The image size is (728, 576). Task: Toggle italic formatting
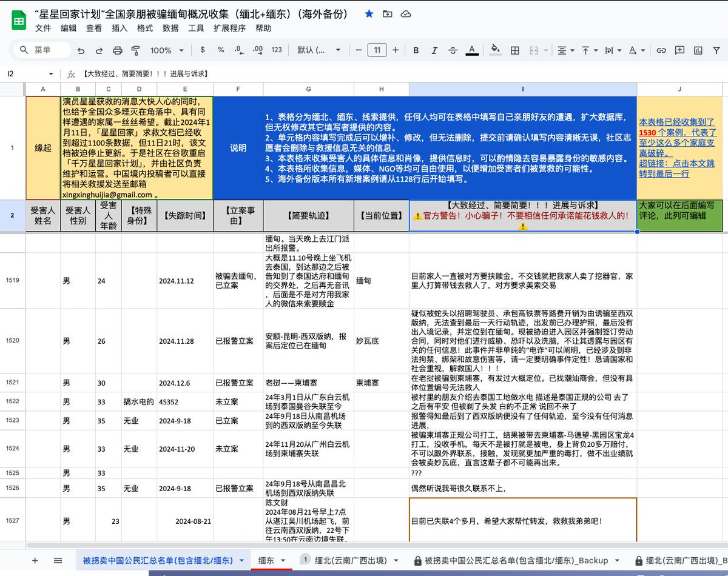click(435, 50)
